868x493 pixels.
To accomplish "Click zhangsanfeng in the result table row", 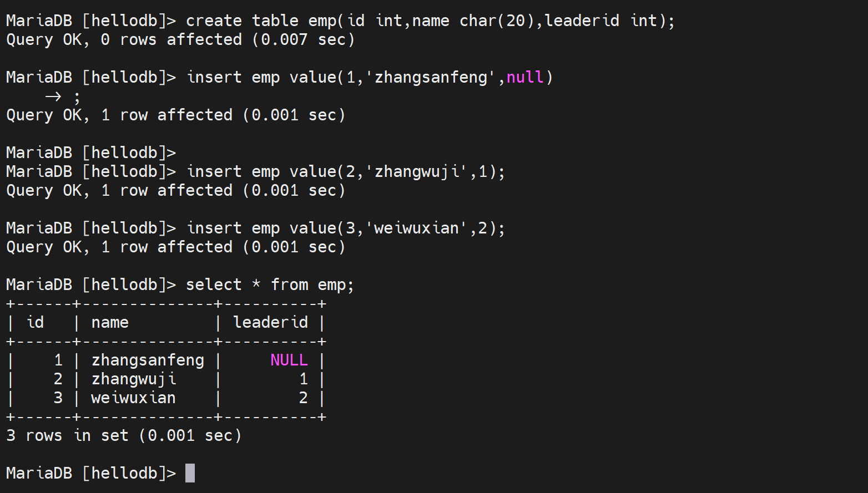I will 148,360.
